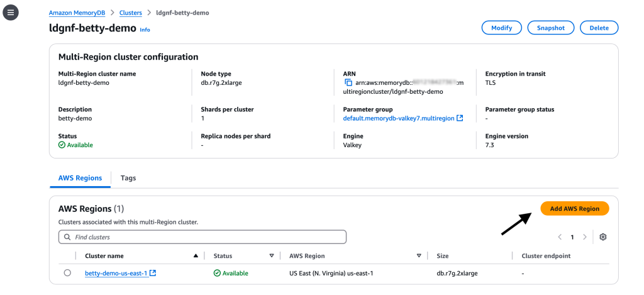This screenshot has height=295, width=644.
Task: Click US East (N. Virginia) us-east-1 cell
Action: (331, 273)
